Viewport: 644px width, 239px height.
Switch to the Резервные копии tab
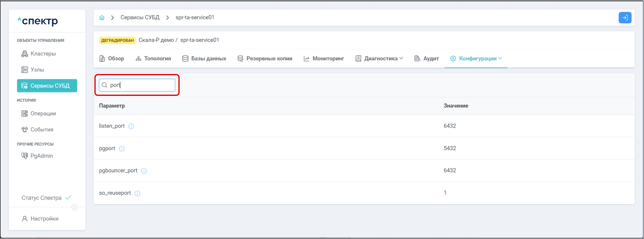pos(265,58)
